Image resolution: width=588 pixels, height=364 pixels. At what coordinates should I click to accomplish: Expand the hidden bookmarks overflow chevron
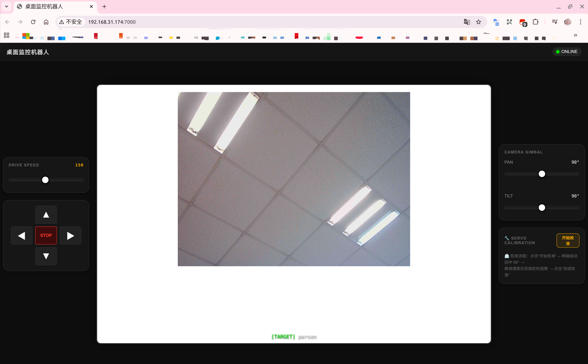[x=575, y=35]
